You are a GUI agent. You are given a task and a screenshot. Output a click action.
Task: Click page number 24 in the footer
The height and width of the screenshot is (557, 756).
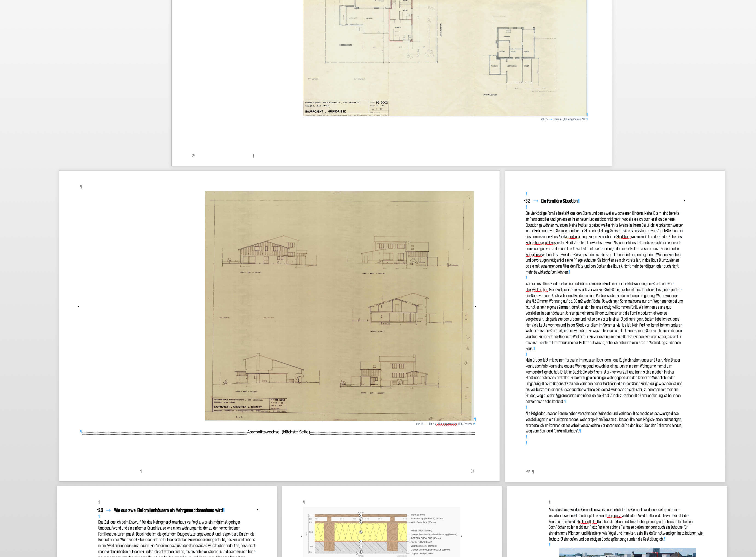point(527,472)
